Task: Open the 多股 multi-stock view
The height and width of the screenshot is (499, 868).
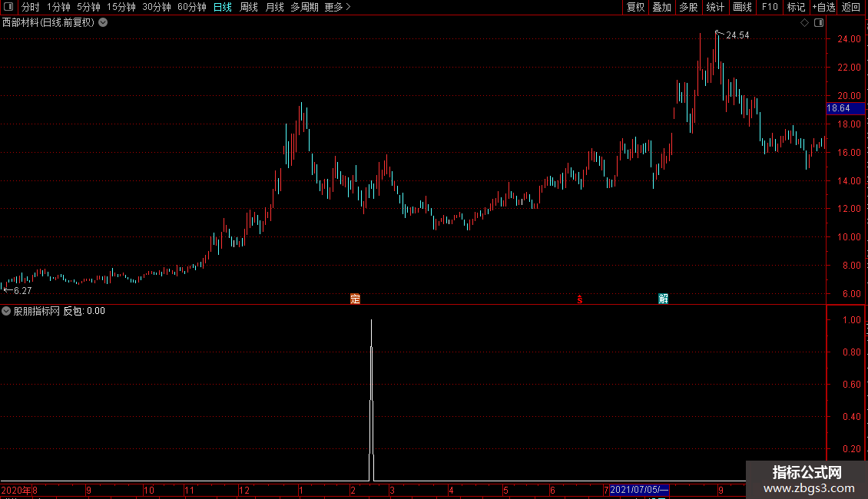Action: (688, 7)
